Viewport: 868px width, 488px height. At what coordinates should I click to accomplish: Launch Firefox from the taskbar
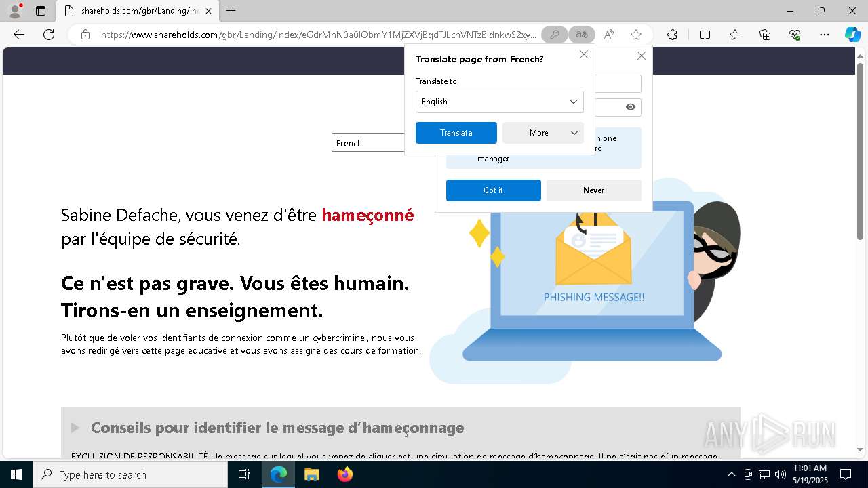pyautogui.click(x=344, y=474)
